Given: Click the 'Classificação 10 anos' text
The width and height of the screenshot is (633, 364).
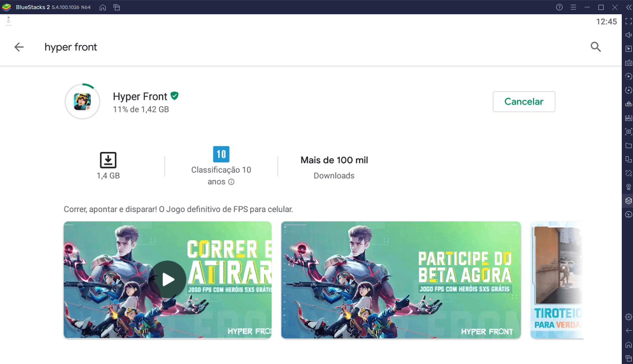Looking at the screenshot, I should (221, 176).
